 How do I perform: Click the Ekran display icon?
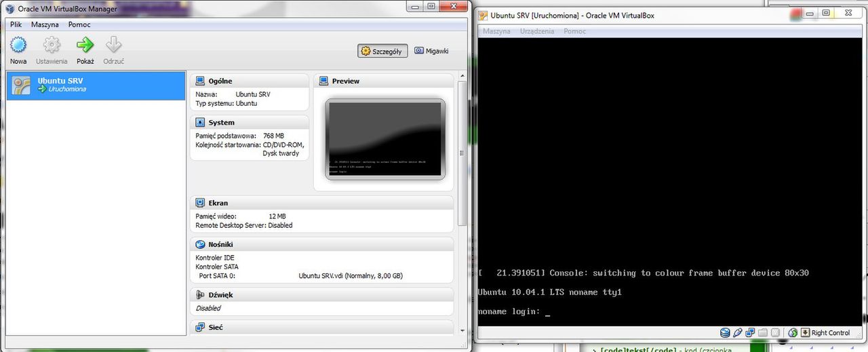click(200, 203)
